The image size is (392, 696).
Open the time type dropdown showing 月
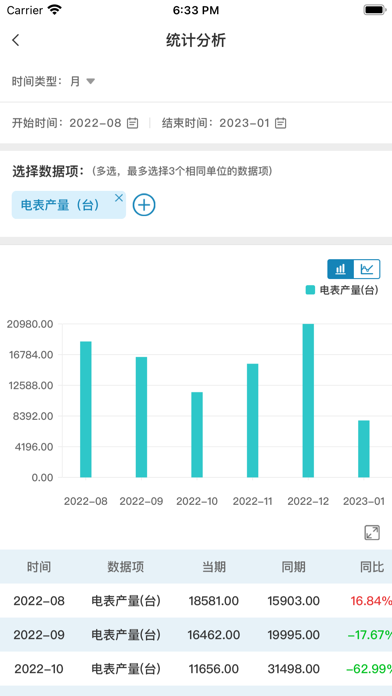coord(83,81)
